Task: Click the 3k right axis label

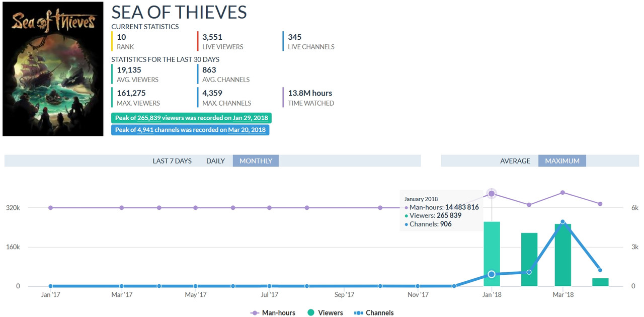Action: (634, 247)
